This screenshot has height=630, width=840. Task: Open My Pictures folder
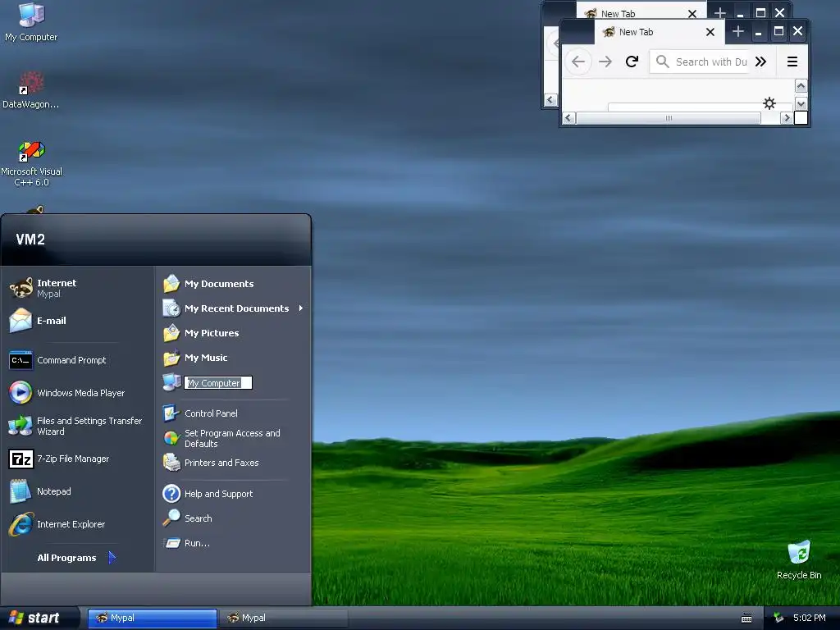pos(201,333)
